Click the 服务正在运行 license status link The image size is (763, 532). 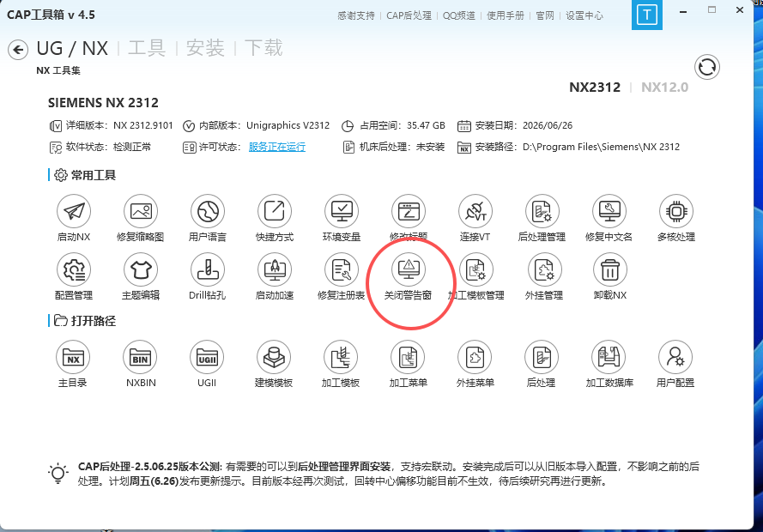277,147
